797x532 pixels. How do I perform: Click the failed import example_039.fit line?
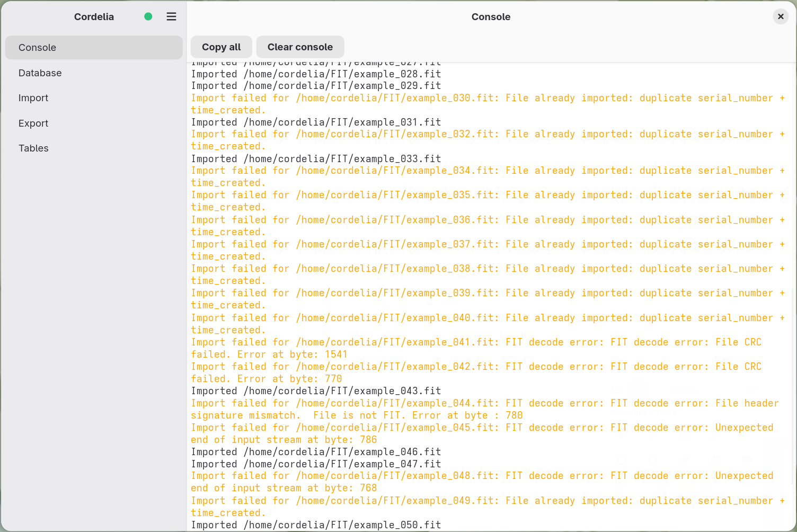pos(488,299)
